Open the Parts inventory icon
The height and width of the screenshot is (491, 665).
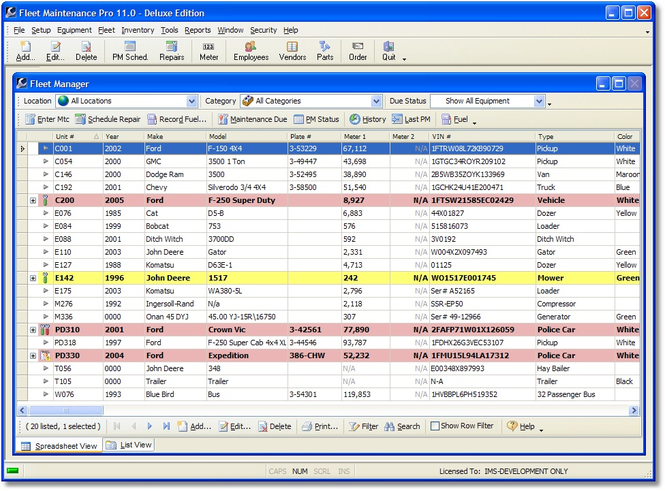(325, 51)
